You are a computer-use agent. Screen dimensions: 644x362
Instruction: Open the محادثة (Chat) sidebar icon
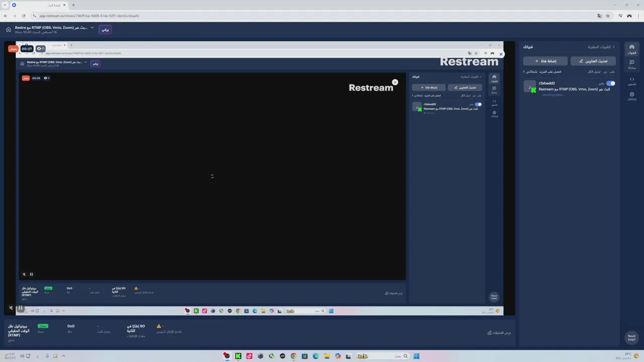[632, 64]
